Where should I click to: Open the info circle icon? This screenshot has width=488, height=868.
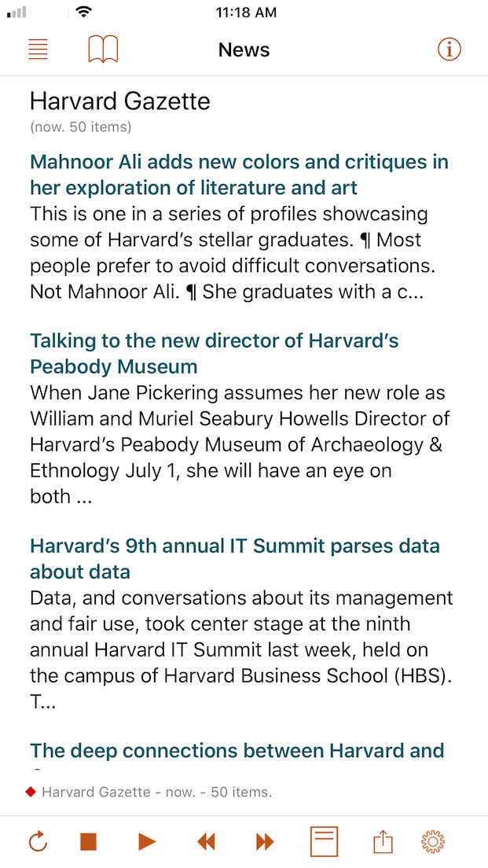(449, 50)
